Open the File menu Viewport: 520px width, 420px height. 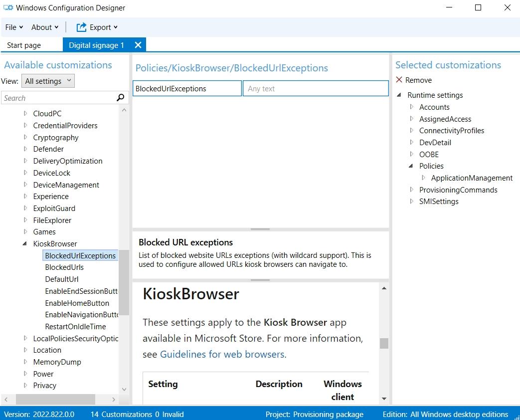(x=13, y=27)
